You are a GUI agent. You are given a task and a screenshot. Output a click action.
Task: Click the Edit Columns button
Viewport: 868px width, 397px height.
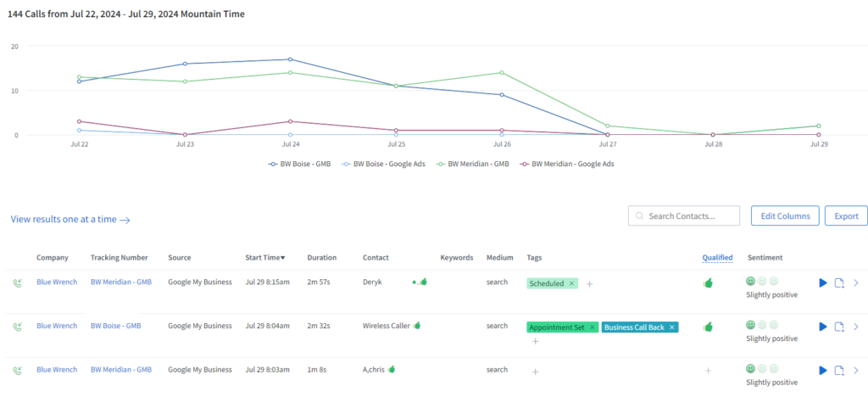click(785, 216)
